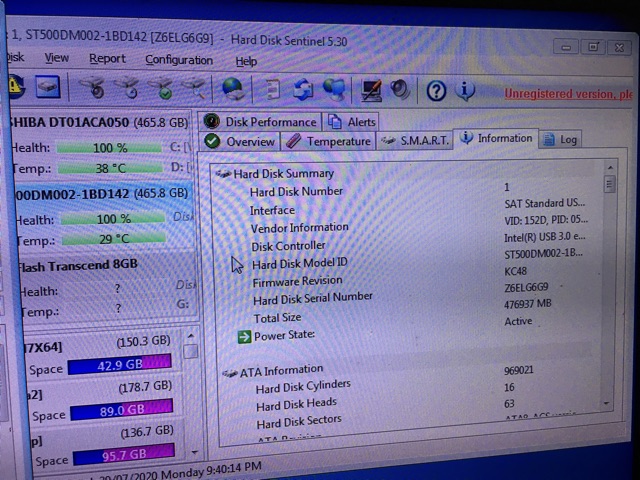640x480 pixels.
Task: Click the Hard Disk Number row
Action: pyautogui.click(x=296, y=191)
